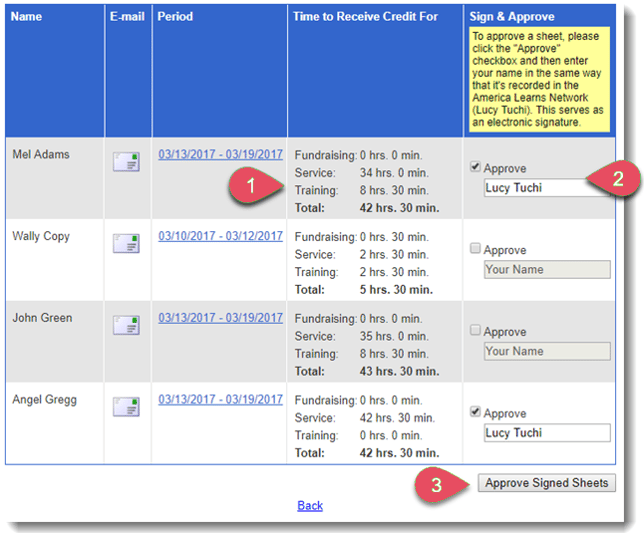Click the email icon for Angel Gregg
Screen dimensions: 644x533
pyautogui.click(x=126, y=408)
